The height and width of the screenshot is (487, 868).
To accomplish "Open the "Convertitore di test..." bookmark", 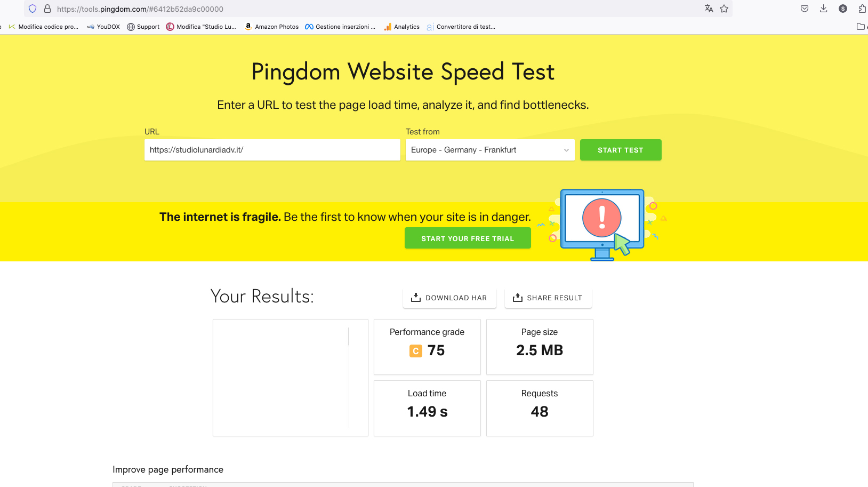I will [461, 27].
